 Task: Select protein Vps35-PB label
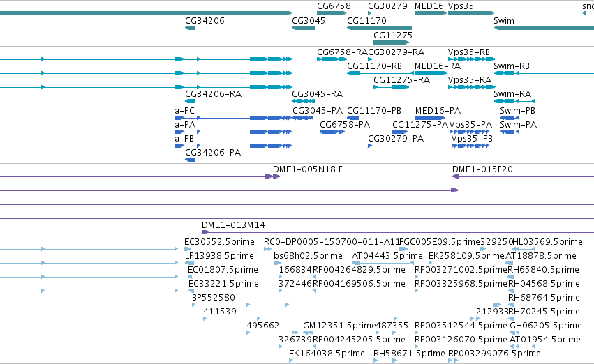472,139
